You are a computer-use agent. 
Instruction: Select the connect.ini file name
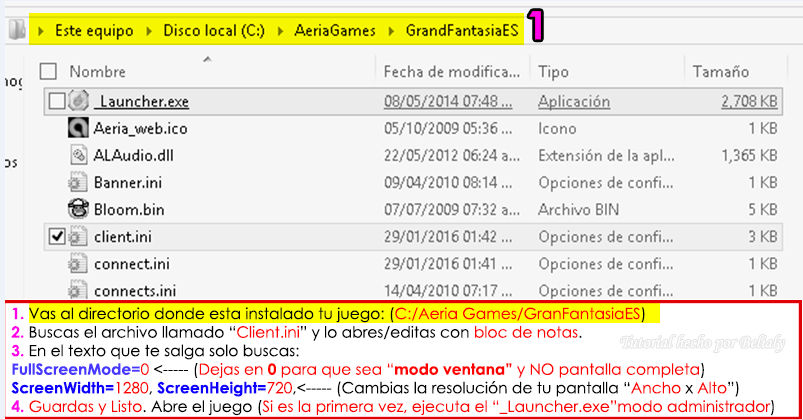point(132,264)
